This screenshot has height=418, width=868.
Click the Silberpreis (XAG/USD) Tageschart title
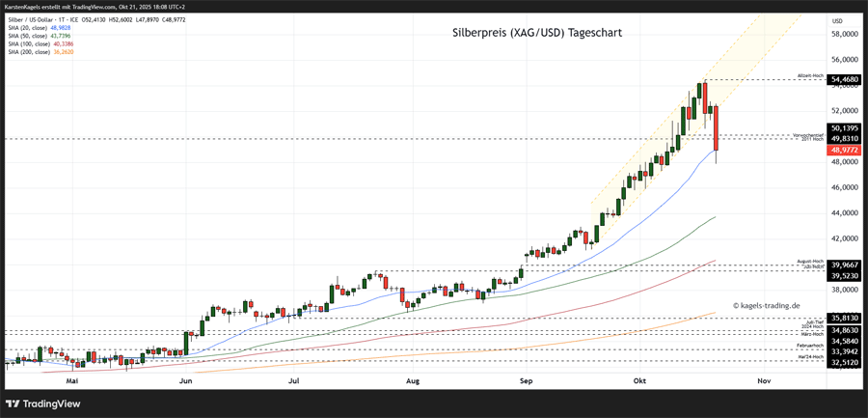click(537, 33)
